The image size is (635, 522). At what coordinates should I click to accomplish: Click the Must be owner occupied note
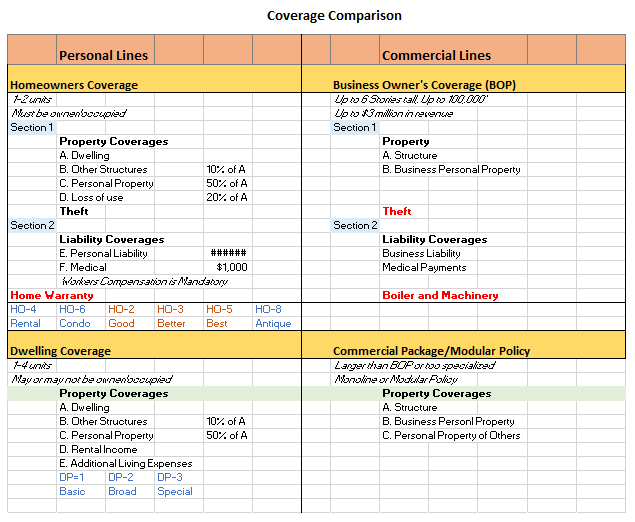tap(69, 113)
